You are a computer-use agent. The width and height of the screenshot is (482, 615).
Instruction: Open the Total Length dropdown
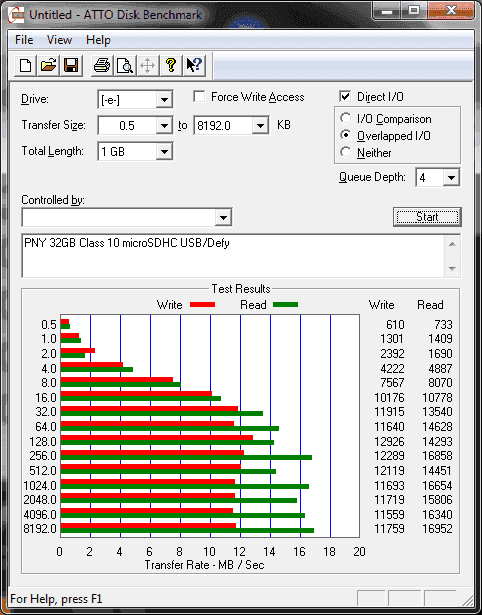(164, 151)
